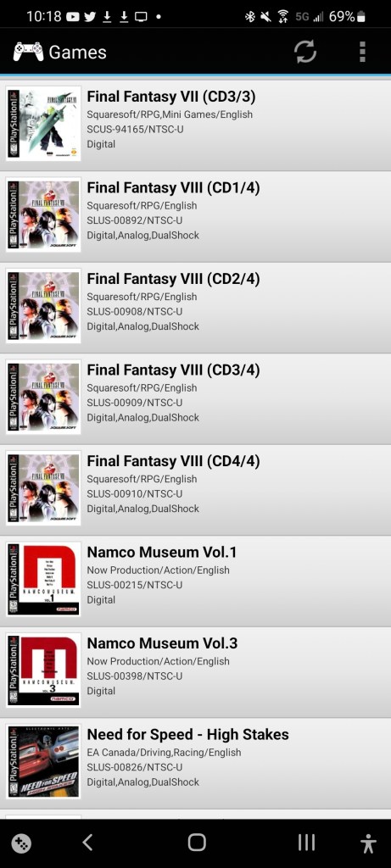
Task: Open the recent apps button
Action: (306, 842)
